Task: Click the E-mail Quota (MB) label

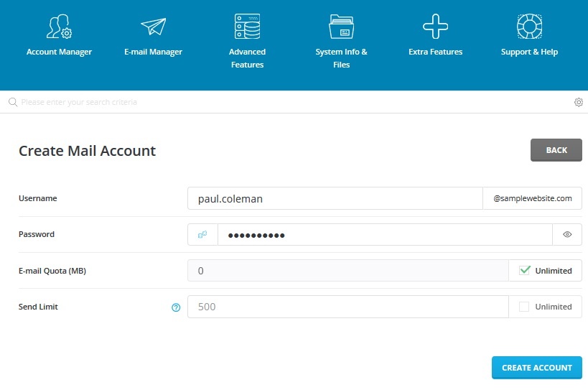Action: [x=52, y=271]
